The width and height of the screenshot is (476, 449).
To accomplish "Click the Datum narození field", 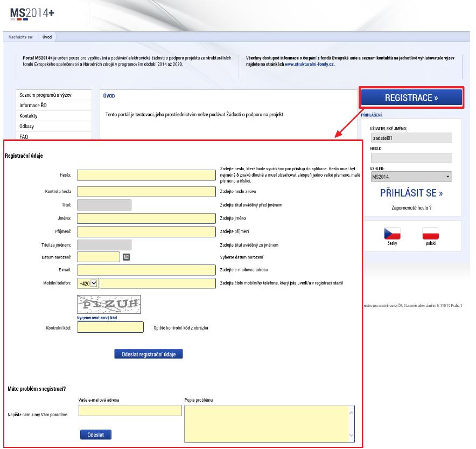I will coord(99,257).
